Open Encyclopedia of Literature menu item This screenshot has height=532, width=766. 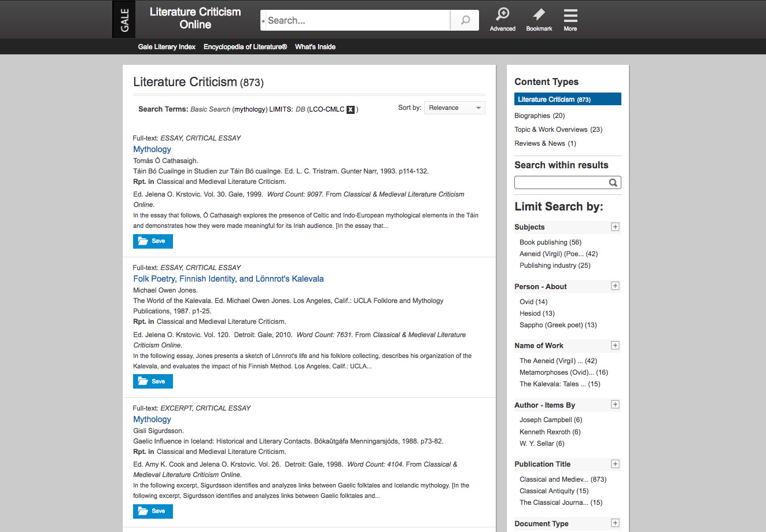(x=245, y=47)
